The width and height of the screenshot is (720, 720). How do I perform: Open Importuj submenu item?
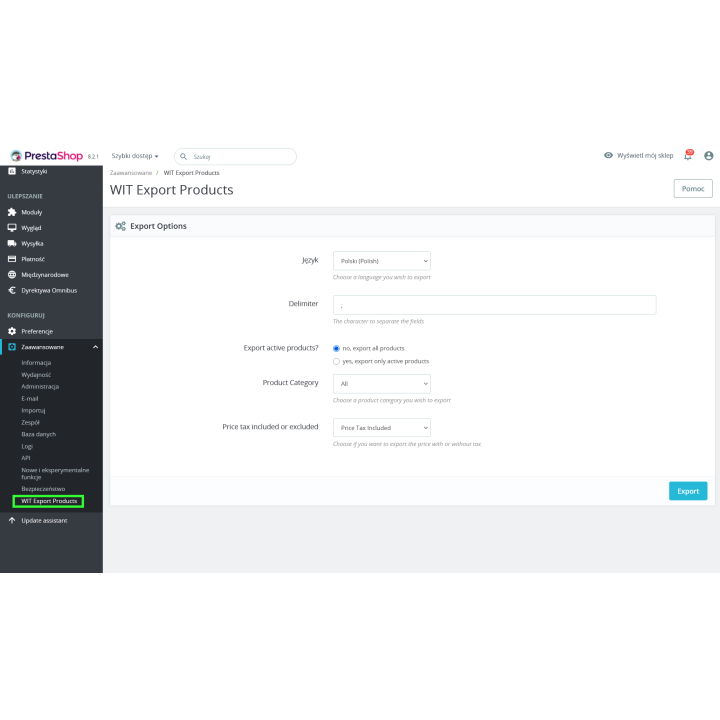33,411
